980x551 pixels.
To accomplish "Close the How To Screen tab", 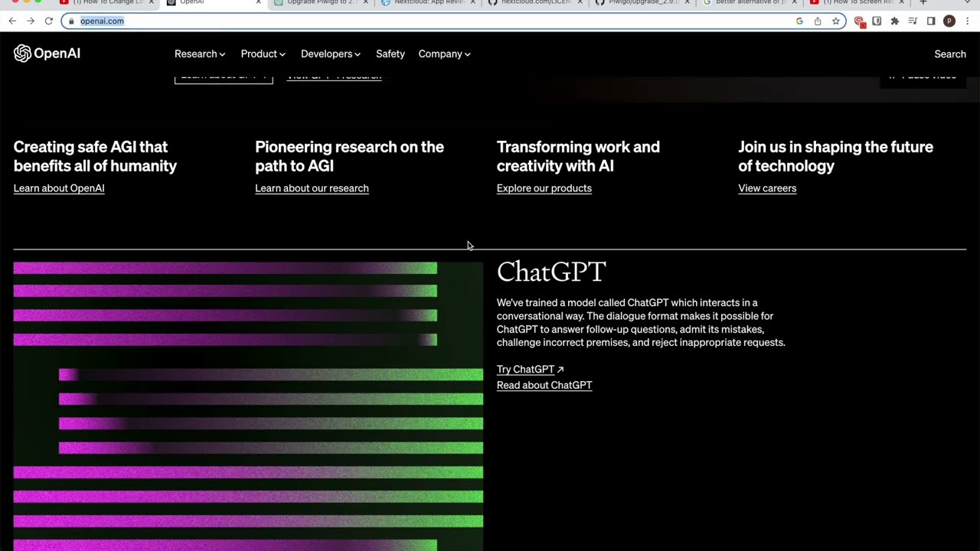I will 902,2.
